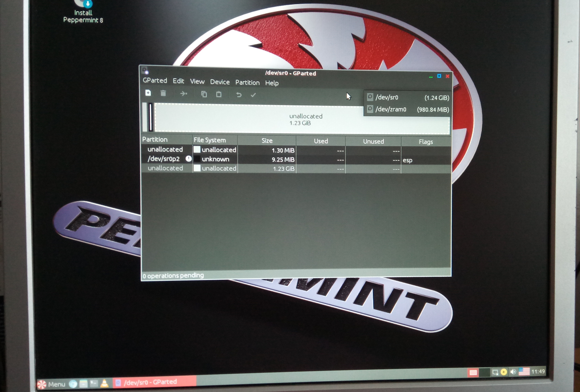580x392 pixels.
Task: Click the Resize/Move arrow toolbar icon
Action: click(x=184, y=93)
